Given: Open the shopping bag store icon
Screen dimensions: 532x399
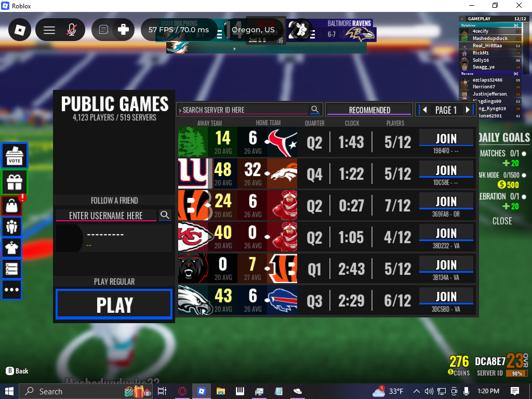Looking at the screenshot, I should tap(12, 206).
